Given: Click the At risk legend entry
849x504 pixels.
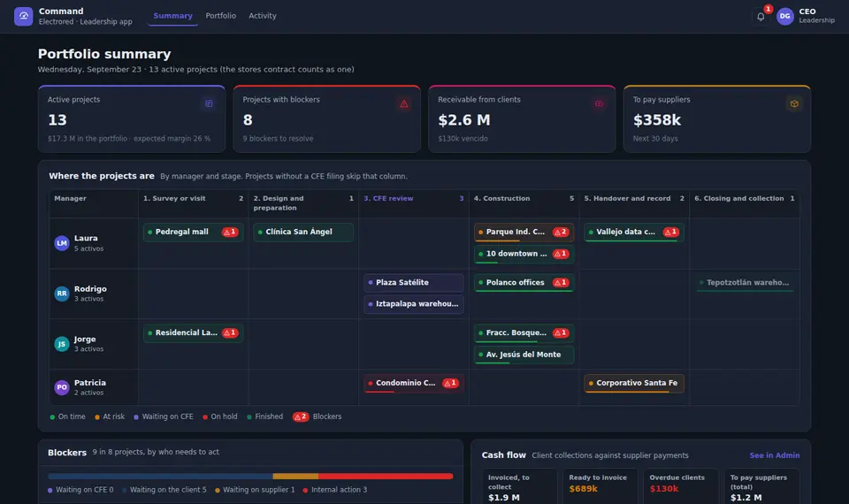Looking at the screenshot, I should 110,416.
